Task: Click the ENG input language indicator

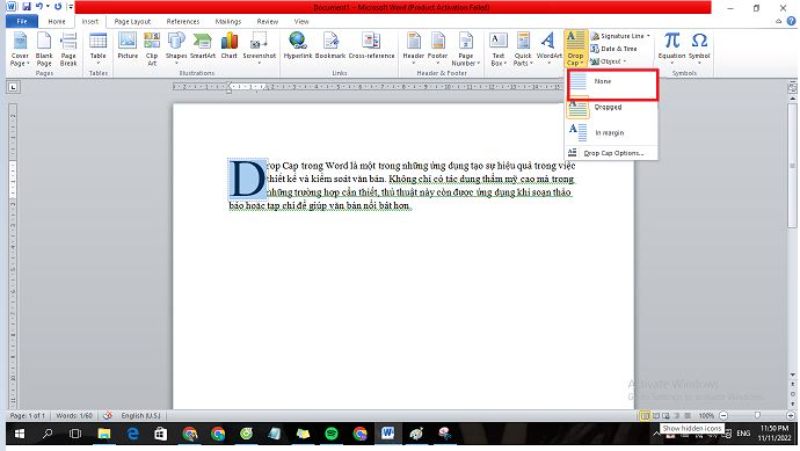Action: point(743,434)
